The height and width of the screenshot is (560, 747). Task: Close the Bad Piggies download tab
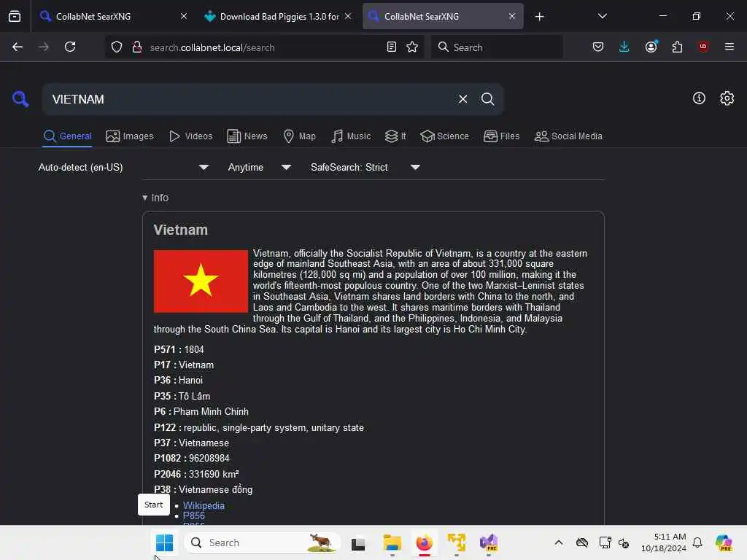348,16
